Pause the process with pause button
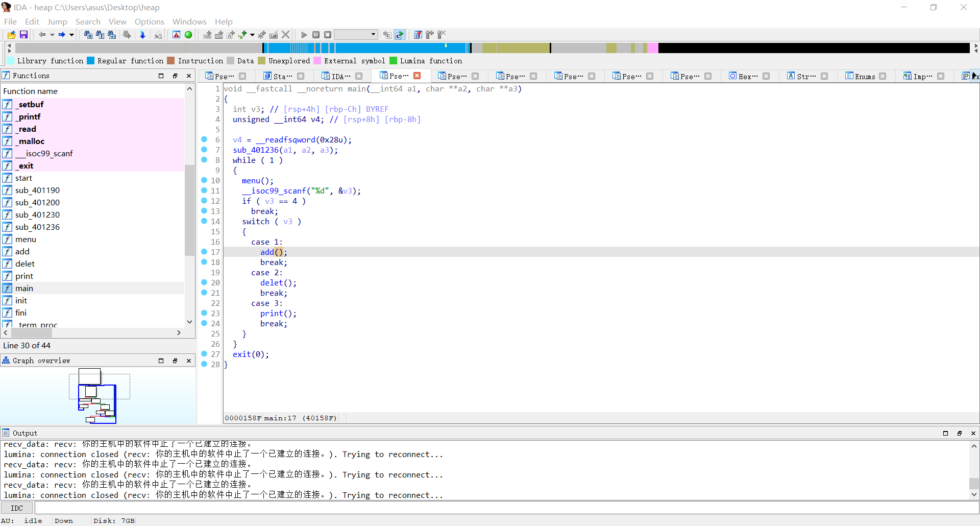The image size is (980, 526). (316, 35)
